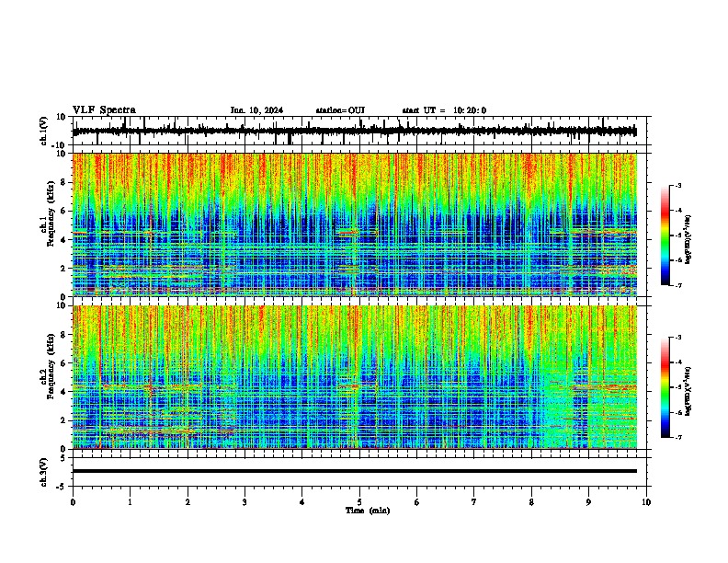The height and width of the screenshot is (563, 728).
Task: Click time axis tick label "2"
Action: pos(188,502)
